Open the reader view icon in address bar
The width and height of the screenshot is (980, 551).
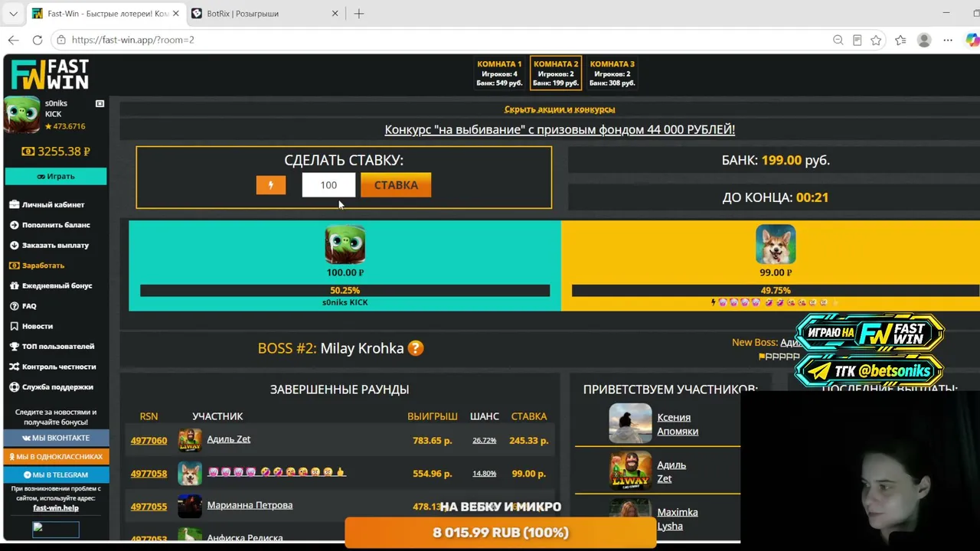(857, 40)
